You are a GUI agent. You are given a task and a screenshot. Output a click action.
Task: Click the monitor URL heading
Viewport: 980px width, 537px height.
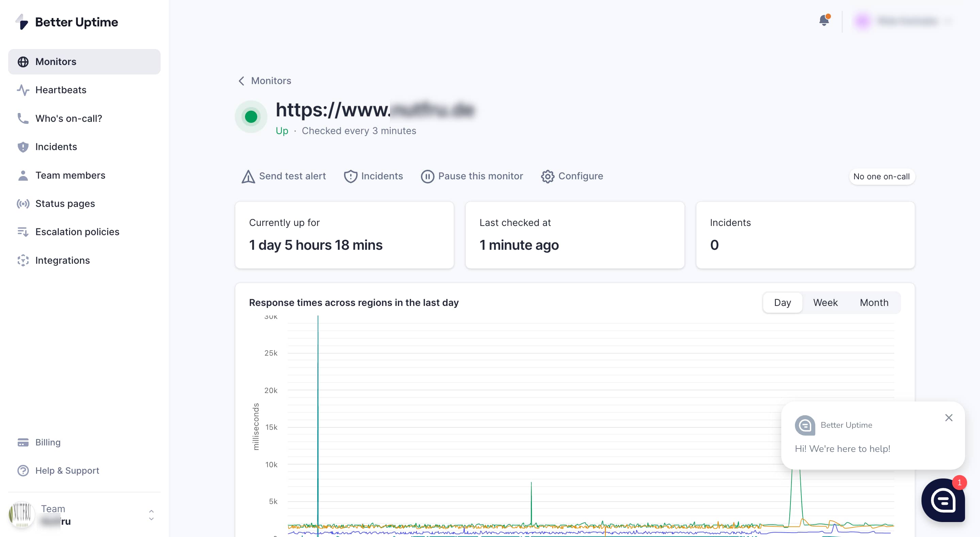(x=375, y=110)
